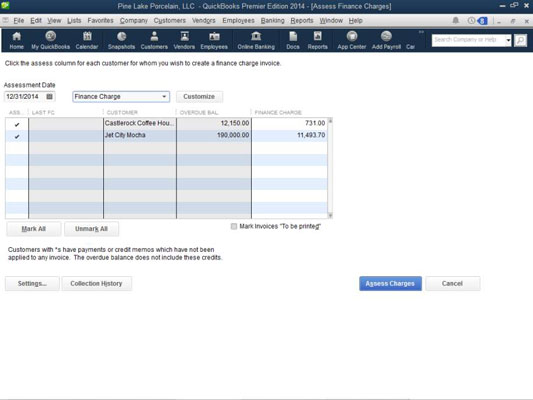Open the Banking menu

point(272,20)
